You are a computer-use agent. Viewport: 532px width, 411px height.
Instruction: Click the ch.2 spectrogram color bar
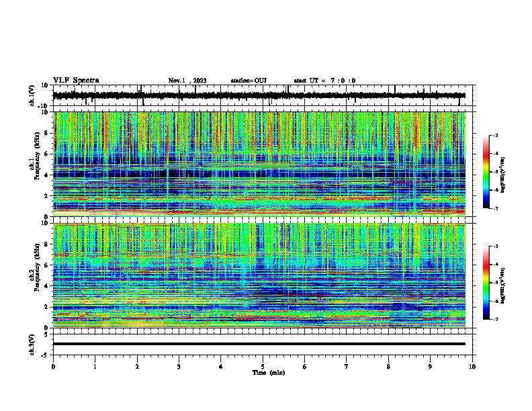(x=486, y=283)
